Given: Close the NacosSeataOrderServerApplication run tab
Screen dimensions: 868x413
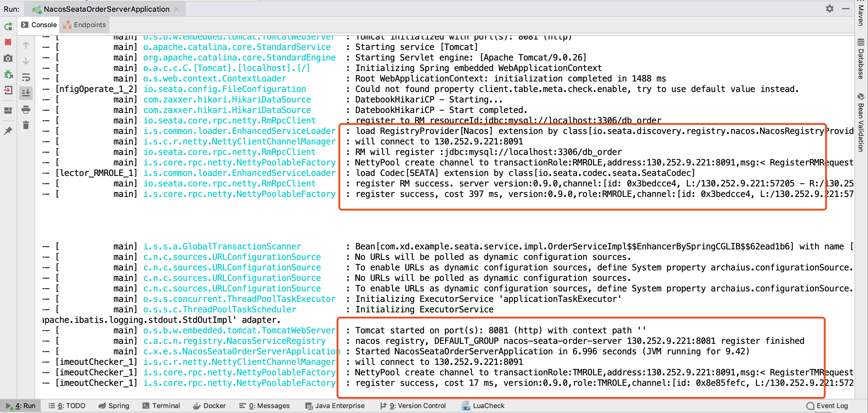Looking at the screenshot, I should click(176, 10).
